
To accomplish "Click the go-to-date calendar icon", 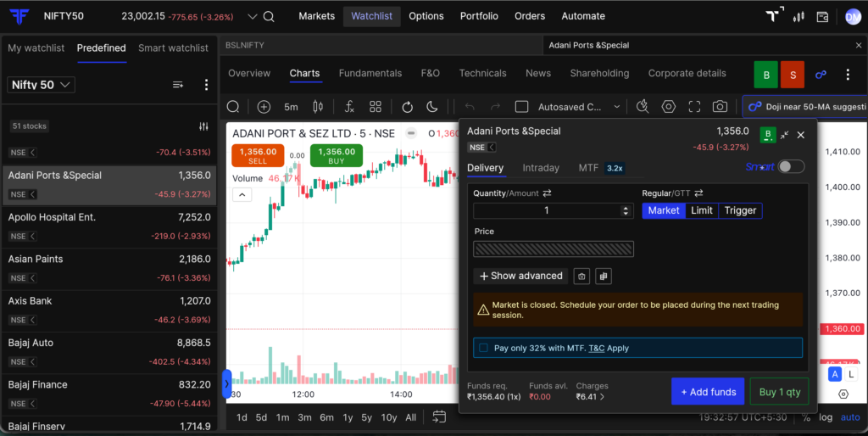I will click(x=440, y=416).
